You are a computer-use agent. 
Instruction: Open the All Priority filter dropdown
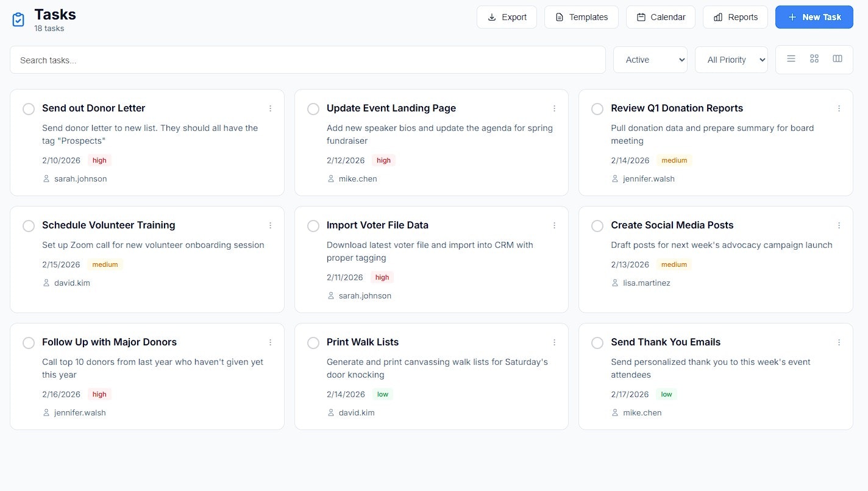click(731, 60)
